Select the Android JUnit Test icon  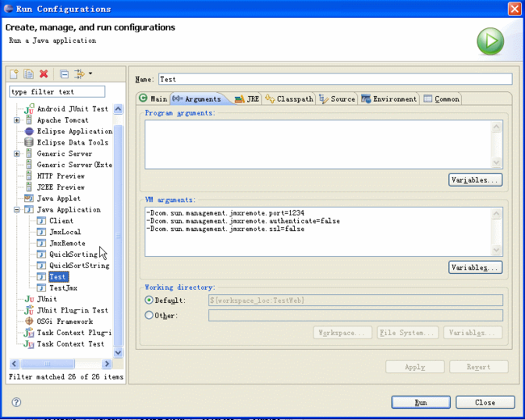29,109
